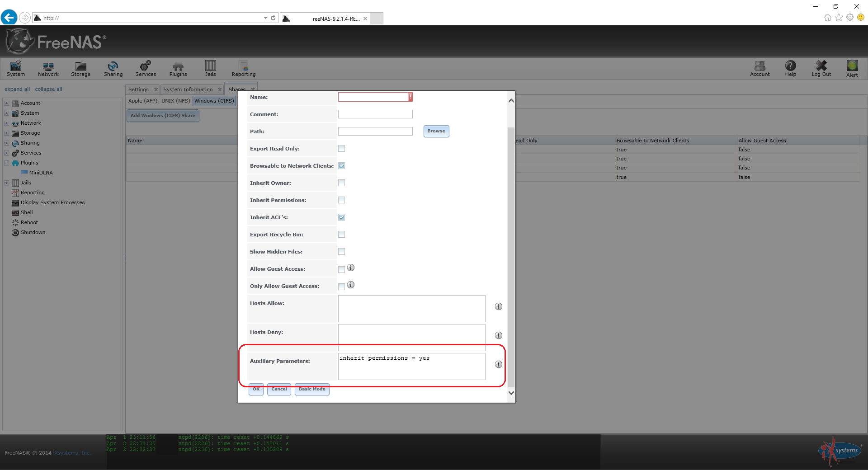Open the Plugins toolbar icon

(x=178, y=69)
